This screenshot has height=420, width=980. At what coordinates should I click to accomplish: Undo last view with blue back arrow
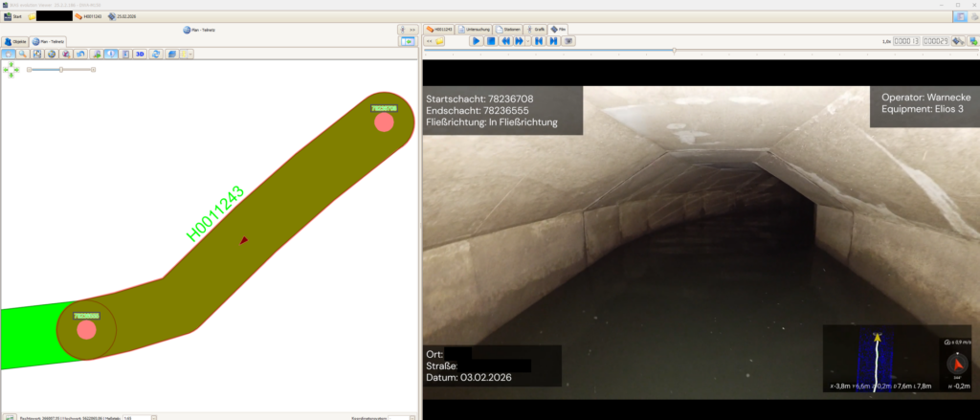click(80, 54)
